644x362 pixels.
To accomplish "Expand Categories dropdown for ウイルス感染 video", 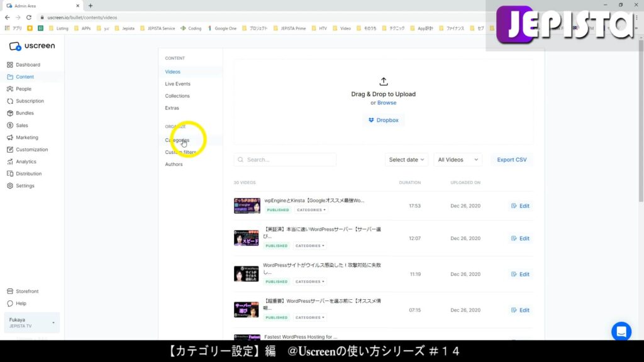I will point(309,282).
